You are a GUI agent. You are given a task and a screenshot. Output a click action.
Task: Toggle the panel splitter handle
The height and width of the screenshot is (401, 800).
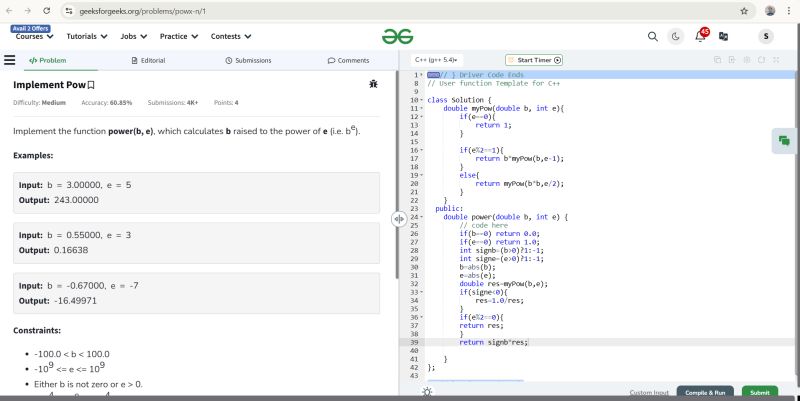tap(398, 218)
